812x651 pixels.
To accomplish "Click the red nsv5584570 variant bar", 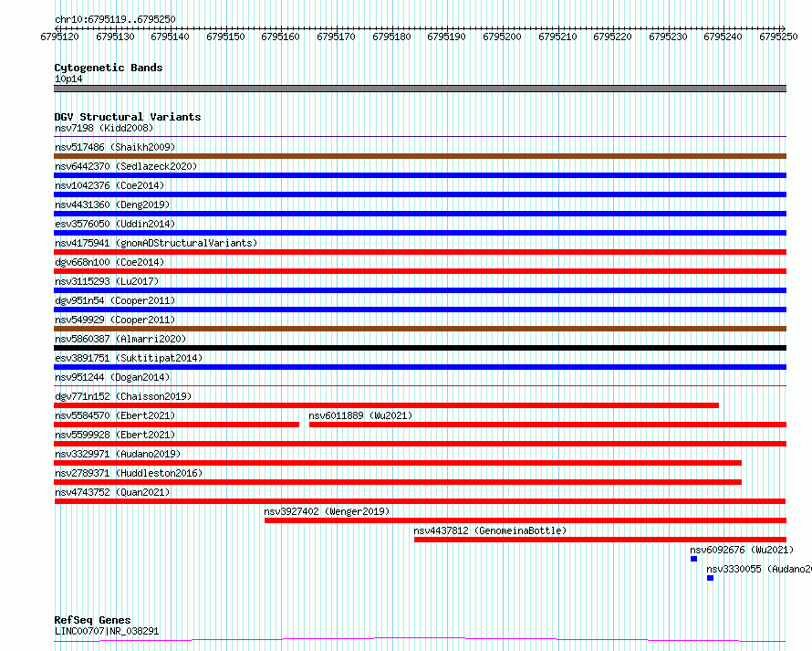I will click(x=177, y=425).
